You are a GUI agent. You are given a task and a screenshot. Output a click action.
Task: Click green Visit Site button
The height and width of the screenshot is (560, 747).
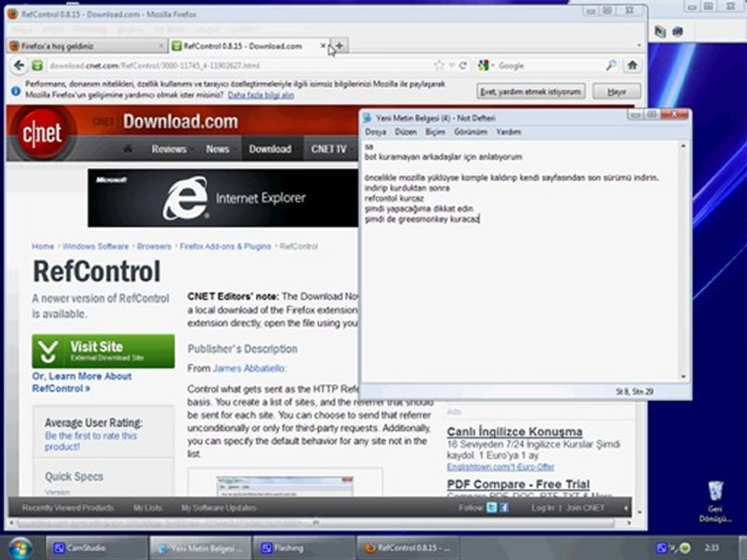click(x=103, y=351)
